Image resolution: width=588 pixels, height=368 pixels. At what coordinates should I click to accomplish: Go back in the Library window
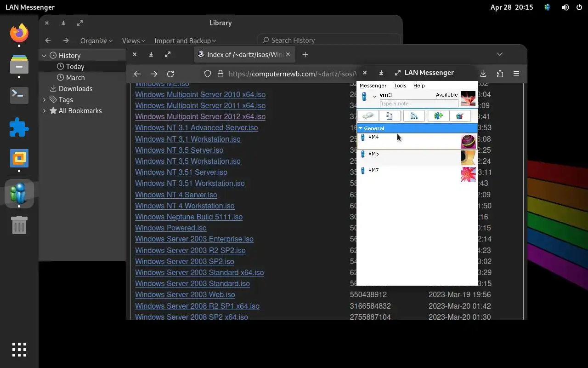tap(48, 40)
